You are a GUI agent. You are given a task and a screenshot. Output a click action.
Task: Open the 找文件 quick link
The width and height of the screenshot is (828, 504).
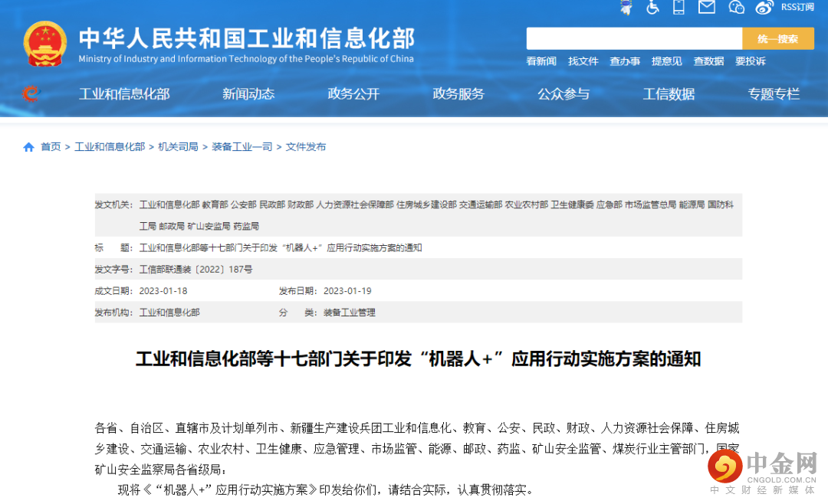click(x=583, y=61)
